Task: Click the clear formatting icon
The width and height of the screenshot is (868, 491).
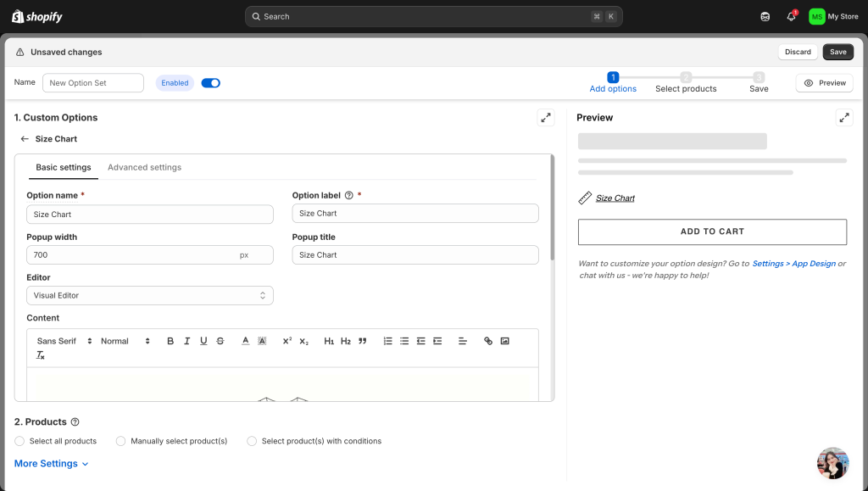Action: click(x=41, y=355)
